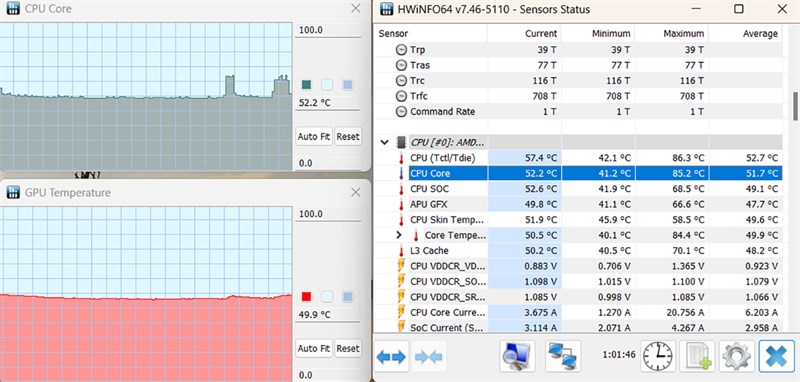800x382 pixels.
Task: Click the CPU SOC thermometer icon
Action: point(402,189)
